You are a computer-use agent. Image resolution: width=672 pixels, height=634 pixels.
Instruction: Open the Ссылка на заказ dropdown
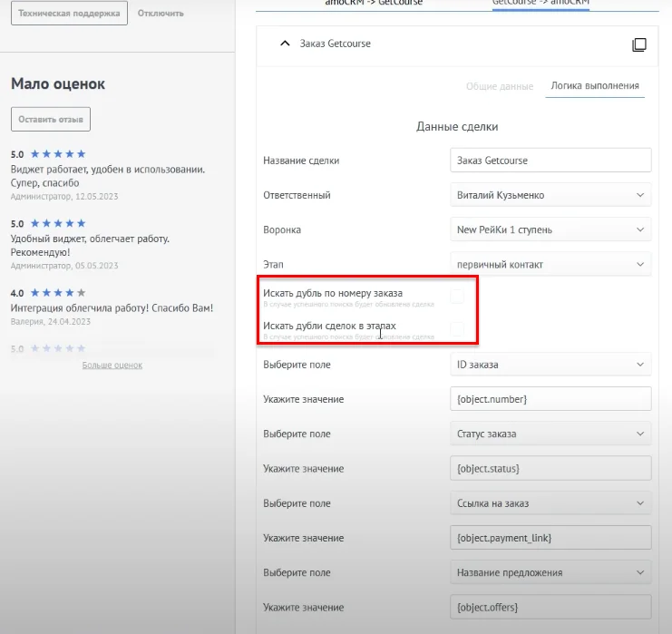pyautogui.click(x=550, y=503)
